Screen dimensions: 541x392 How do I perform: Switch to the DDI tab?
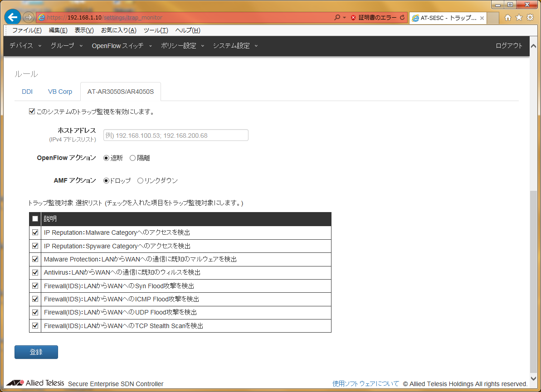coord(27,92)
